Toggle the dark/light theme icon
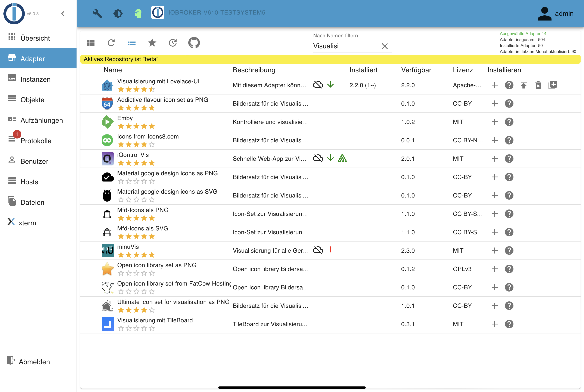Screen dimensions: 584x392 tap(118, 13)
